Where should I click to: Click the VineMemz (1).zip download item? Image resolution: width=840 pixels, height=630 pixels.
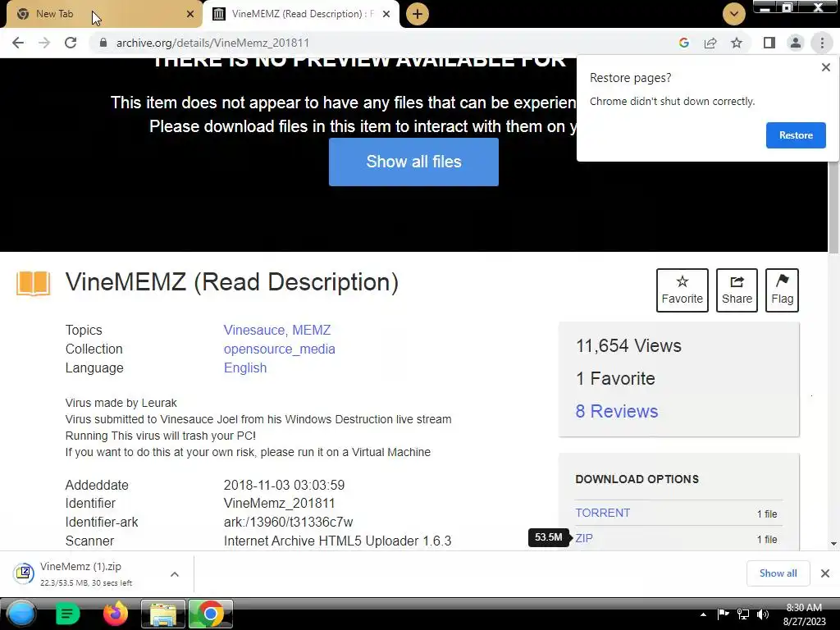click(85, 573)
